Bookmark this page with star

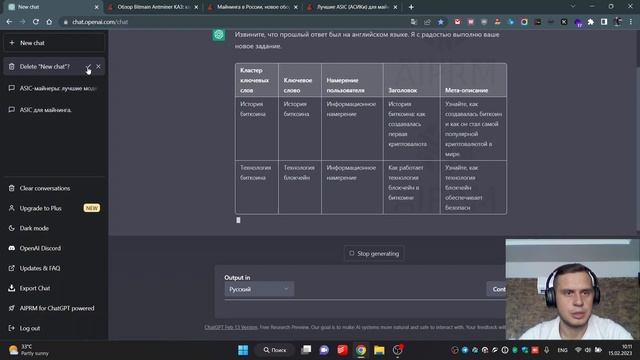pyautogui.click(x=441, y=22)
